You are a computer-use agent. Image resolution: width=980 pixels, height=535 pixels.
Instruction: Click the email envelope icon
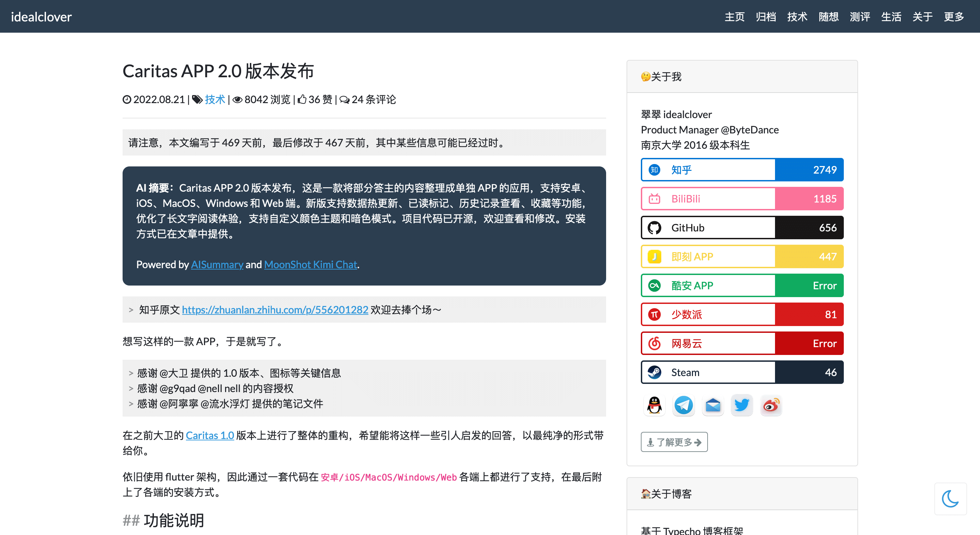coord(713,405)
